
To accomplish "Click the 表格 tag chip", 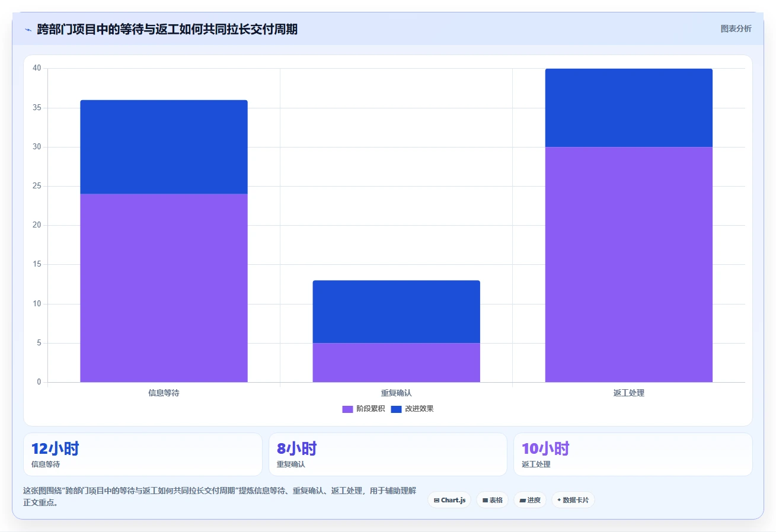I will 492,500.
